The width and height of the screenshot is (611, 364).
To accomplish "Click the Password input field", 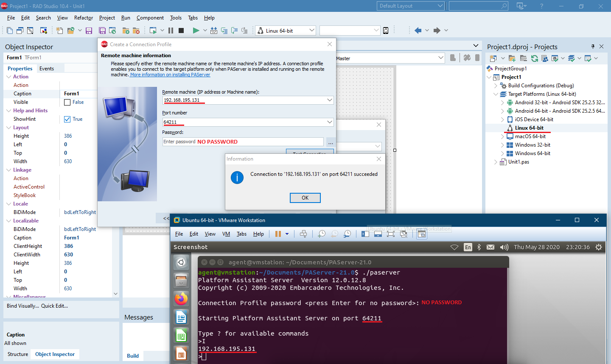I will pos(243,142).
